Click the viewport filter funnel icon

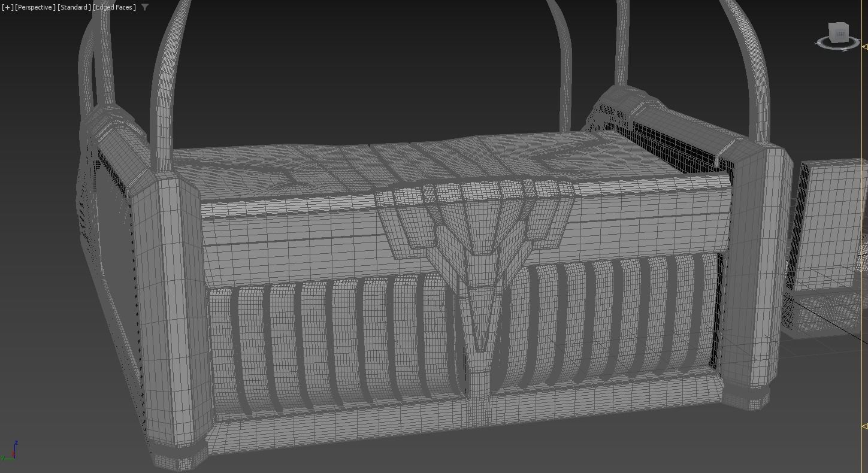145,7
